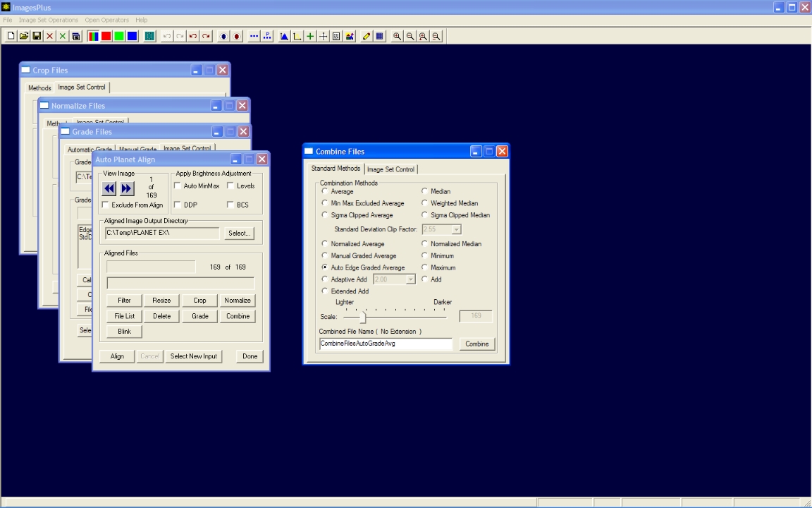Select the Weighted Median combination method
This screenshot has height=508, width=812.
[x=424, y=203]
